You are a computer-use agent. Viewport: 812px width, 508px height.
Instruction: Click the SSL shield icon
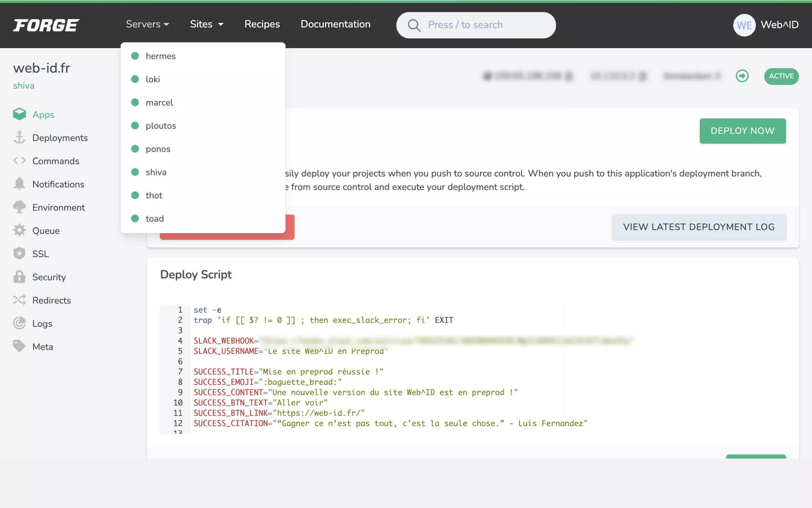click(x=19, y=254)
